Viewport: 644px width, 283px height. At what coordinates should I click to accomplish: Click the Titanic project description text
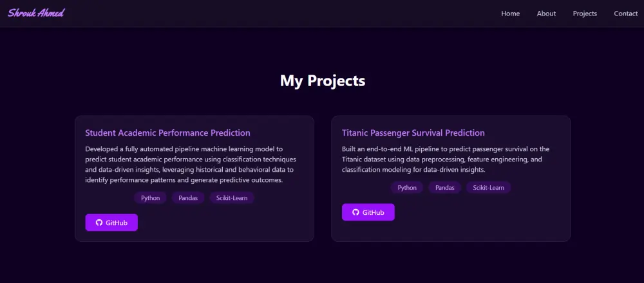tap(446, 160)
